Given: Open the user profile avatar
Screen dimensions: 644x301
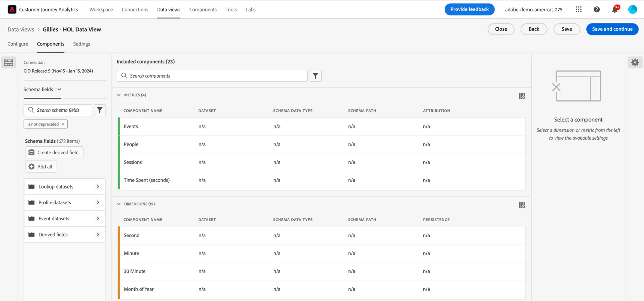Looking at the screenshot, I should (x=632, y=9).
